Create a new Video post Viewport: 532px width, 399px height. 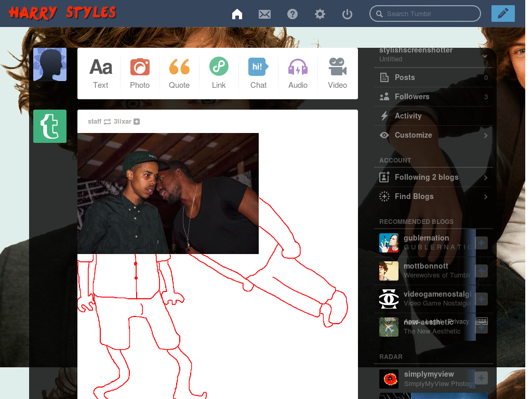point(337,73)
